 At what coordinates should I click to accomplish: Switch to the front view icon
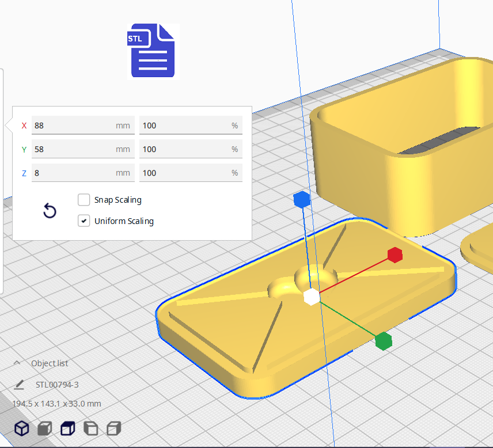click(x=44, y=428)
